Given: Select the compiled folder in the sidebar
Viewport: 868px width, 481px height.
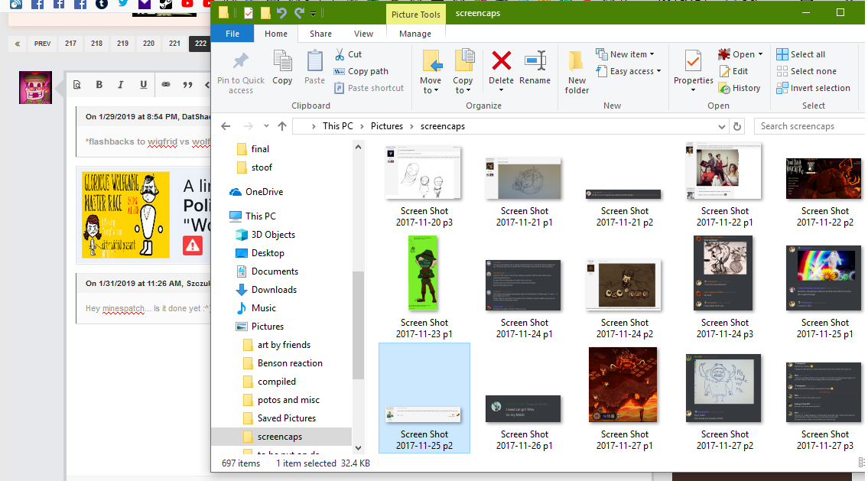Looking at the screenshot, I should (x=276, y=382).
